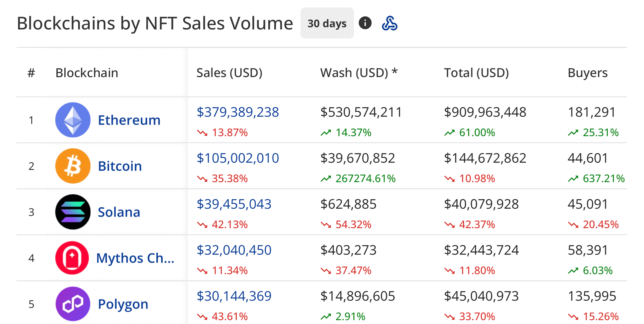Viewport: 644px width, 324px height.
Task: Open Mythos sales figure $32,040,450
Action: tap(234, 250)
